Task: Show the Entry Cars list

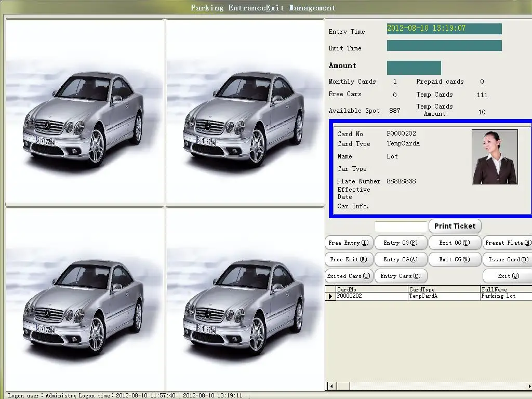Action: [400, 276]
